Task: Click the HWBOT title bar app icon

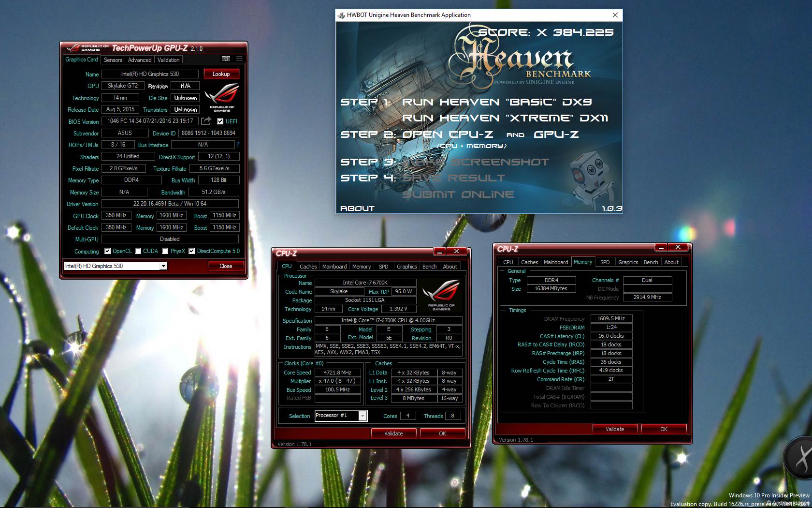Action: [341, 15]
